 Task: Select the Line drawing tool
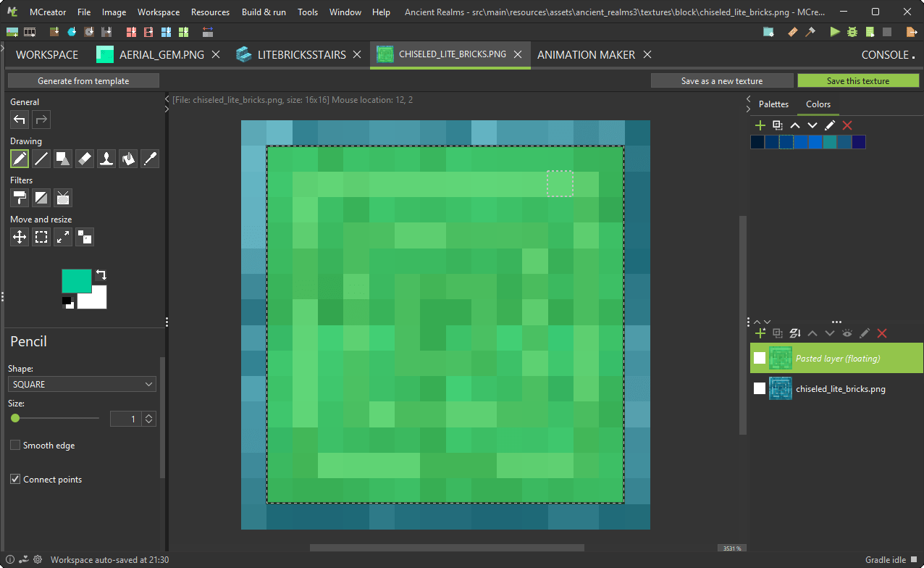point(41,159)
